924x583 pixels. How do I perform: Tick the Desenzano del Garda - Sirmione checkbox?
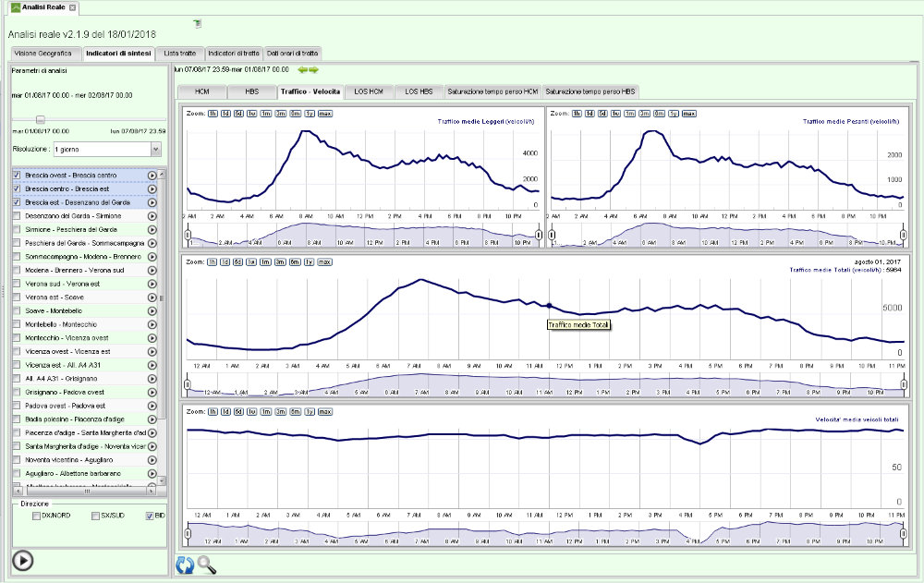pos(17,215)
